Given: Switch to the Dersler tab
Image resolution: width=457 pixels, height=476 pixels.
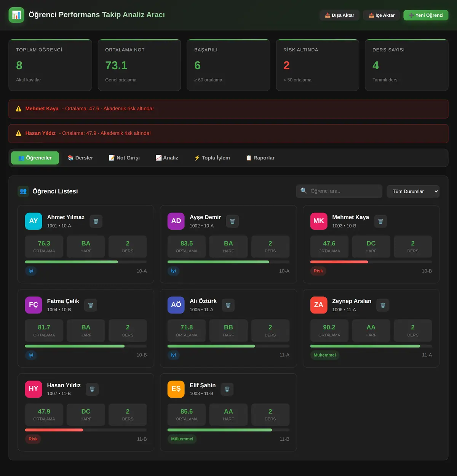Looking at the screenshot, I should coord(80,158).
